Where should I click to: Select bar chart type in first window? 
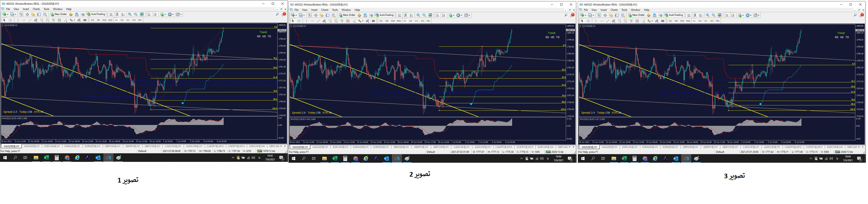[x=111, y=15]
